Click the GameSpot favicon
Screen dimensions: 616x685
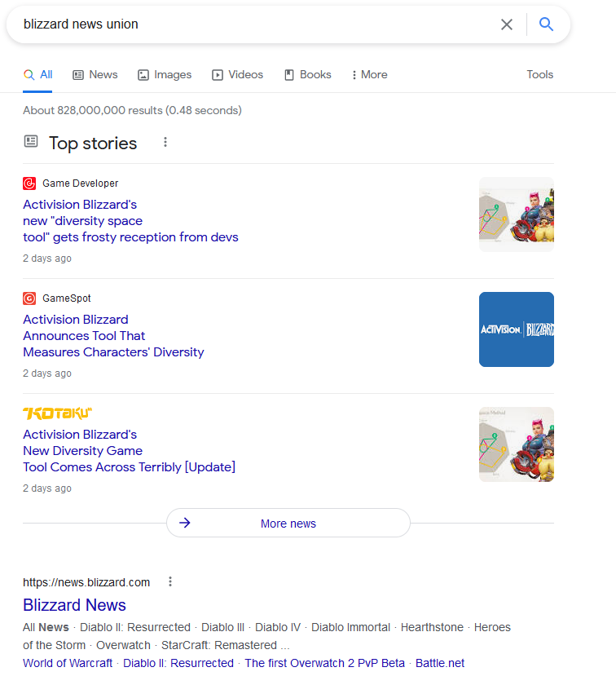point(29,298)
